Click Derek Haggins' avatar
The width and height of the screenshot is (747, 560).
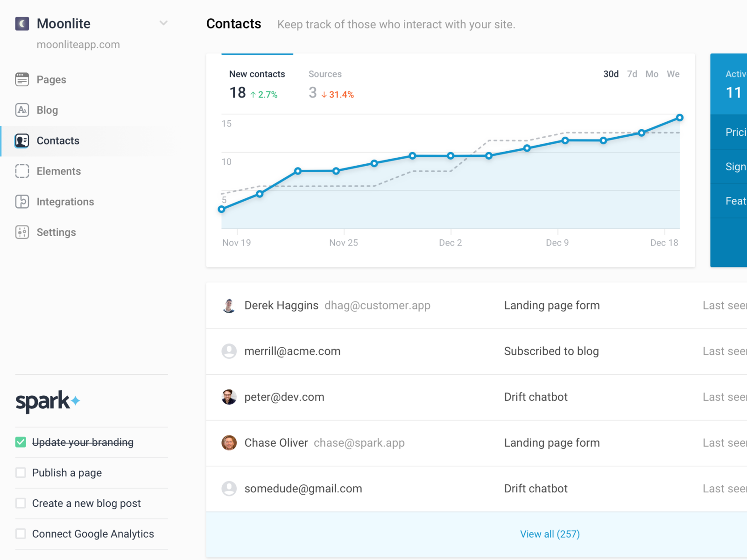point(229,306)
